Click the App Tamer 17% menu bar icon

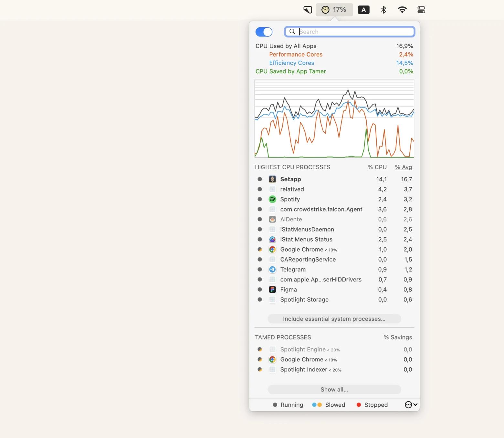pyautogui.click(x=334, y=10)
